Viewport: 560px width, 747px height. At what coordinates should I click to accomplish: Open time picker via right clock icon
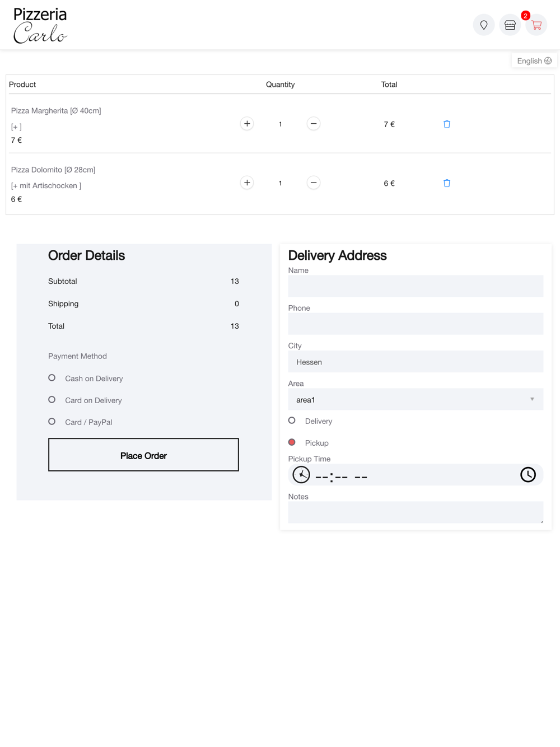point(528,475)
